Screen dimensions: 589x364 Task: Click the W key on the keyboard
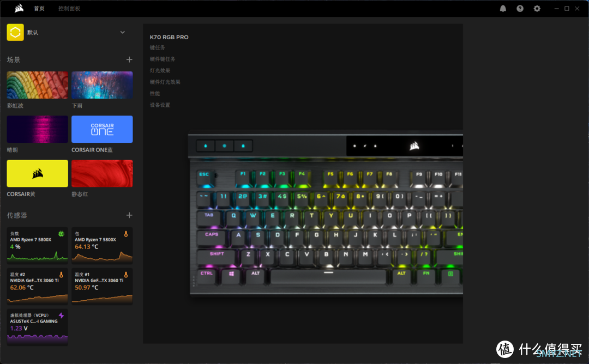point(253,218)
